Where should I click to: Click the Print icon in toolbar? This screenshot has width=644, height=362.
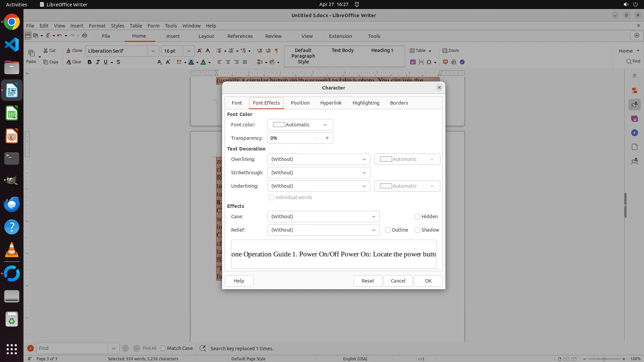click(85, 36)
